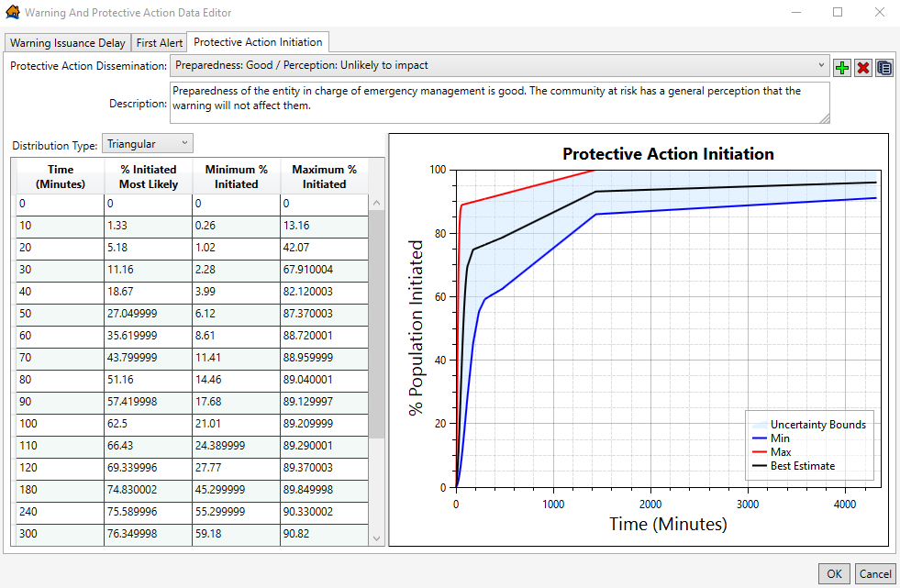Select the cell with value 62.5
Image resolution: width=900 pixels, height=588 pixels.
click(148, 424)
